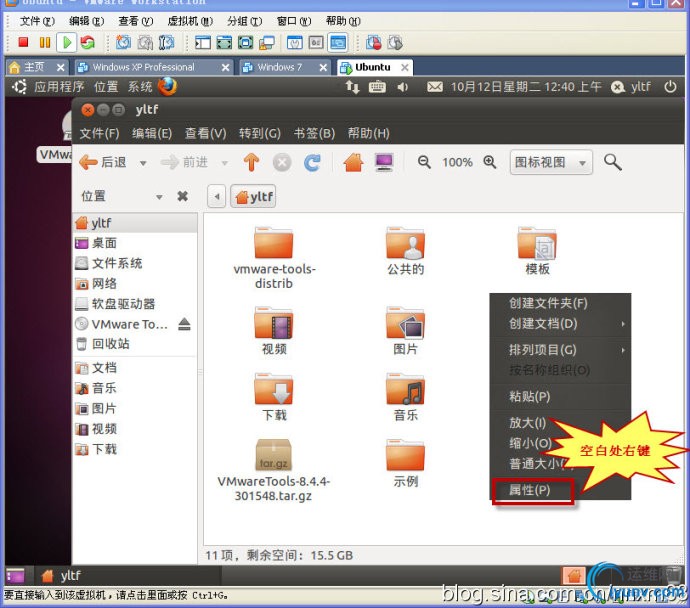Click the yltf user name in the Ubuntu panel
Screen dimensions: 690x608
pos(640,87)
